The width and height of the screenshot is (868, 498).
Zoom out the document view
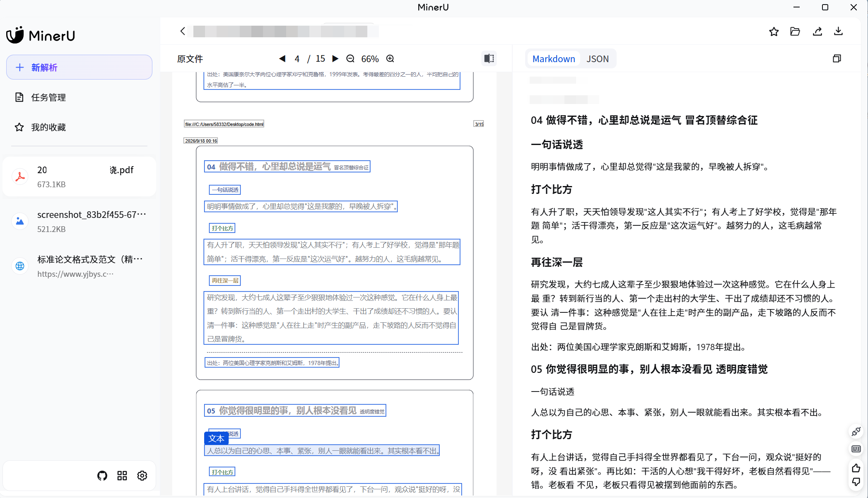pos(350,59)
